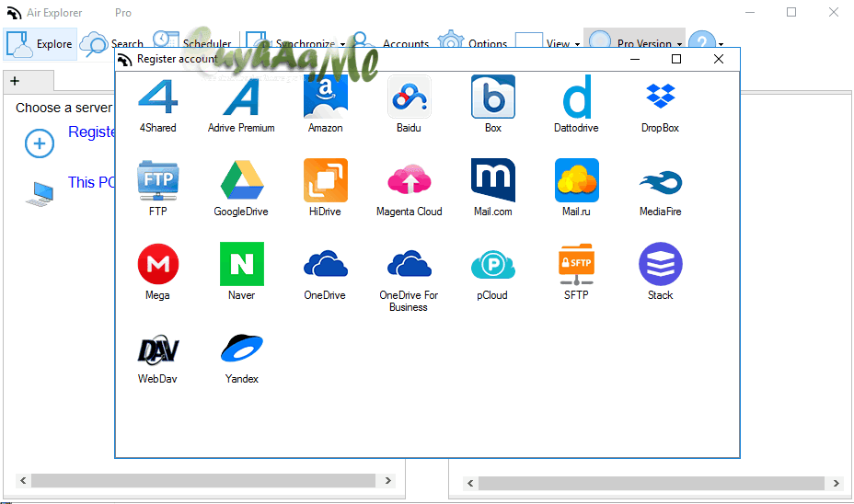Screen dimensions: 854x504
Task: Open the Accounts manager
Action: [x=391, y=43]
